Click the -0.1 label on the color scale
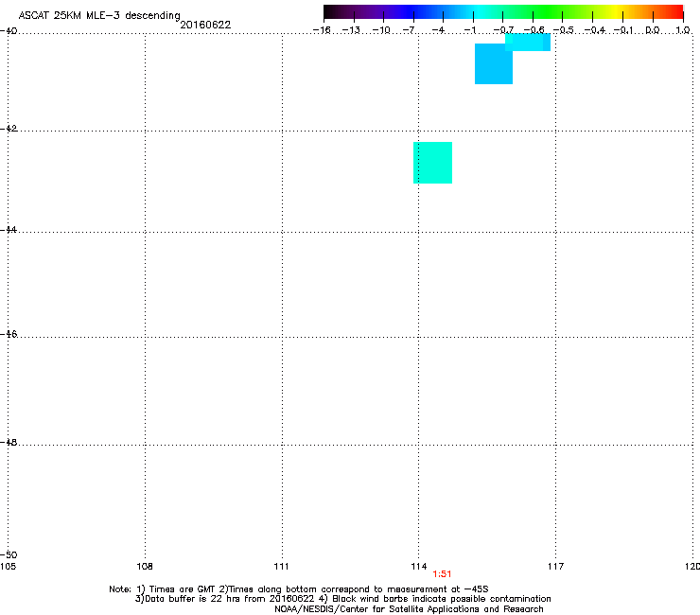This screenshot has height=615, width=700. pos(623,30)
